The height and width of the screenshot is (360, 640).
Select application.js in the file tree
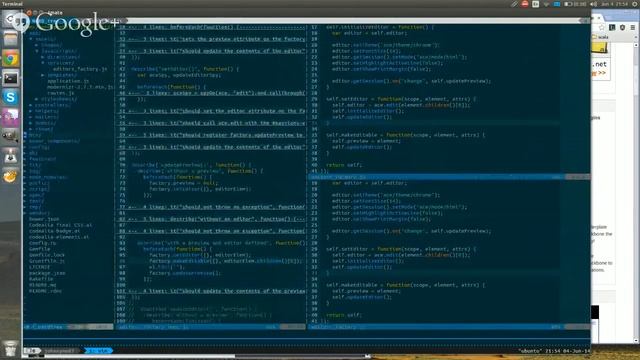point(68,81)
